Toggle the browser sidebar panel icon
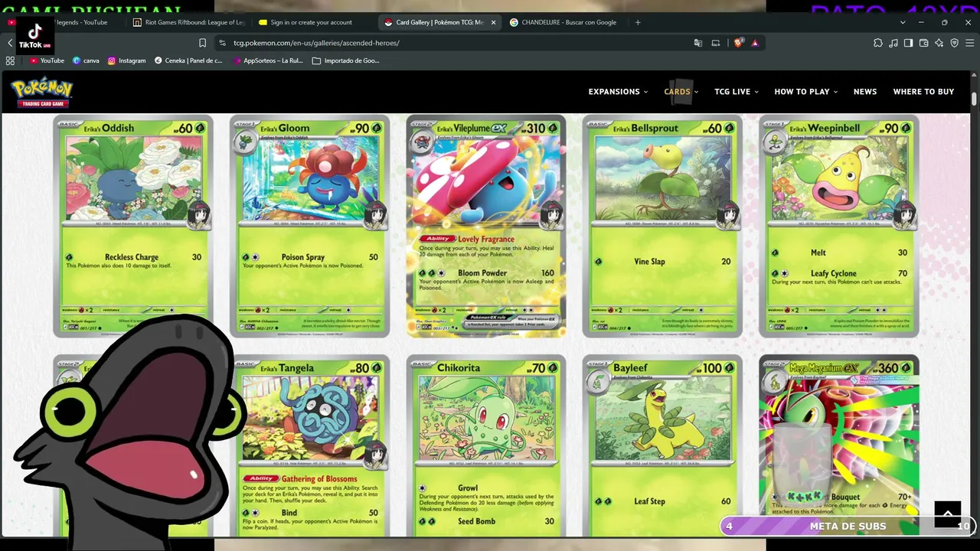980x551 pixels. click(x=908, y=43)
